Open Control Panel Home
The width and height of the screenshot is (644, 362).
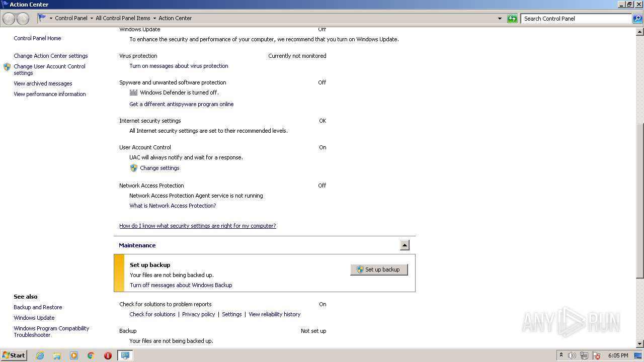[37, 38]
